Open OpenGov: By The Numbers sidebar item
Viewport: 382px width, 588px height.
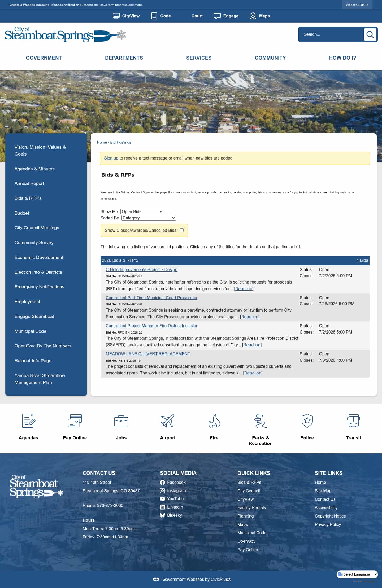pos(43,346)
